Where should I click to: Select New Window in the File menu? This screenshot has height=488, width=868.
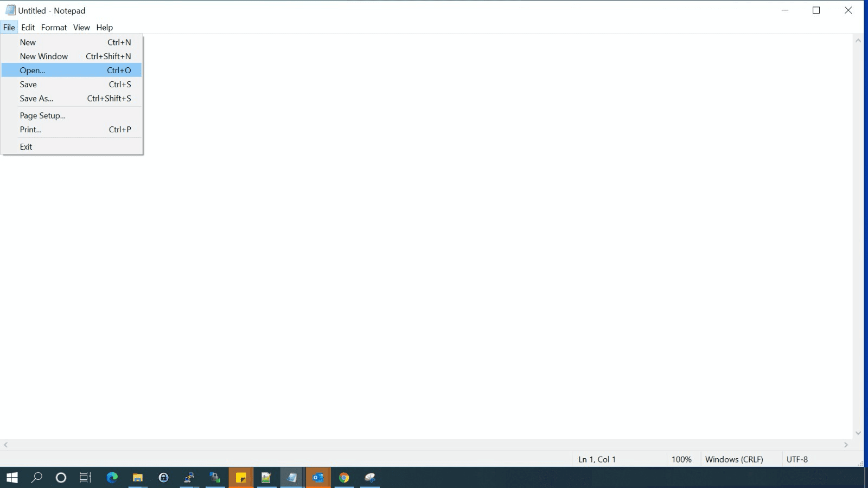[x=44, y=56]
